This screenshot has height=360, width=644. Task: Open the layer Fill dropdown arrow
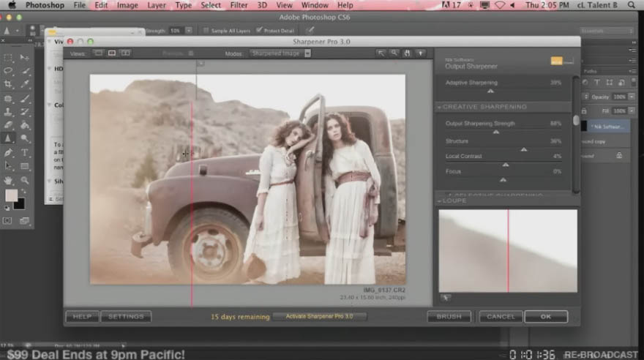632,110
